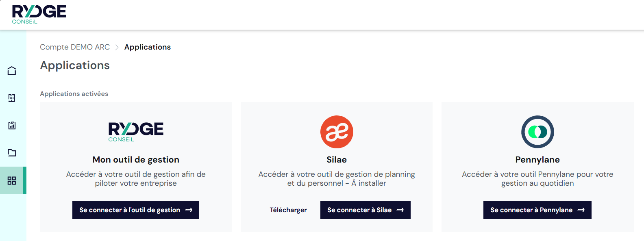644x241 pixels.
Task: Click the Se connecter à Pennylane button
Action: [537, 210]
